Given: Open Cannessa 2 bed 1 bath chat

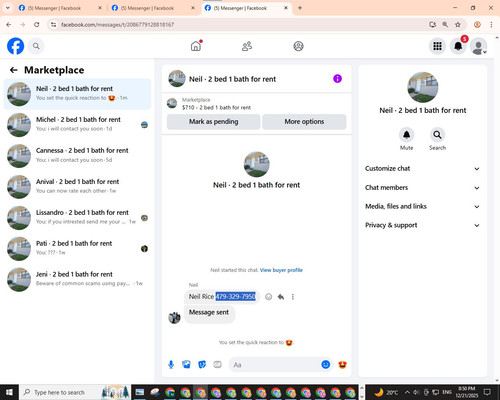Looking at the screenshot, I should click(x=77, y=156).
